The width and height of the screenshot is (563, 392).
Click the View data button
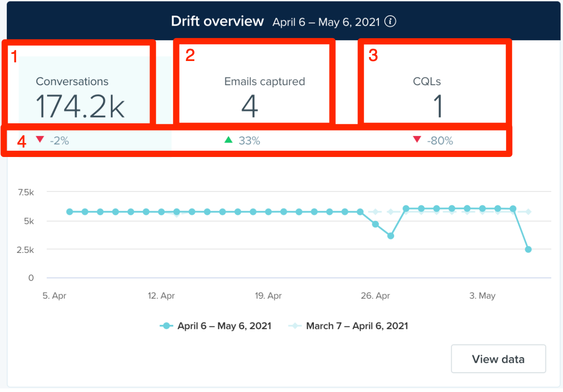point(498,359)
